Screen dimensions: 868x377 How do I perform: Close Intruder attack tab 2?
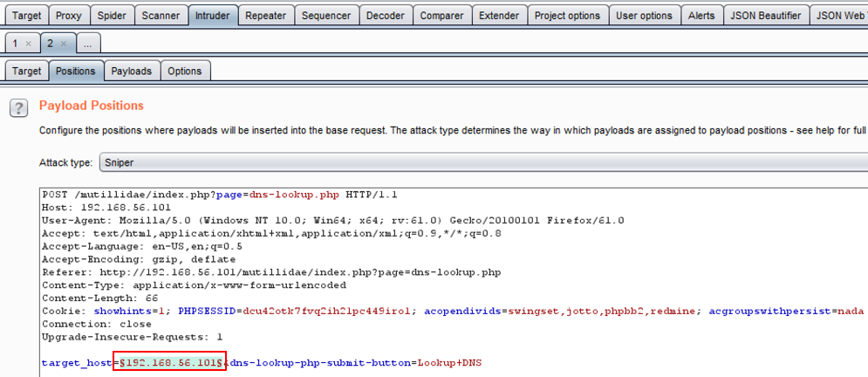point(64,43)
